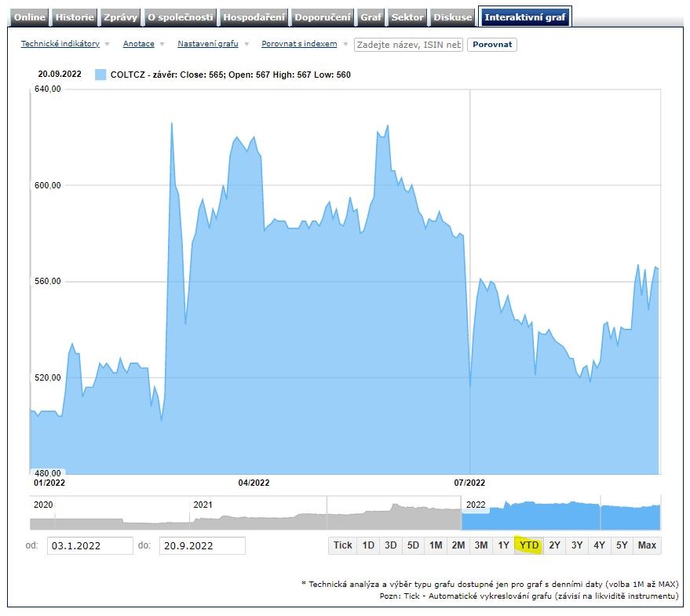Click the Porovnat button
The image size is (690, 616).
pyautogui.click(x=492, y=45)
